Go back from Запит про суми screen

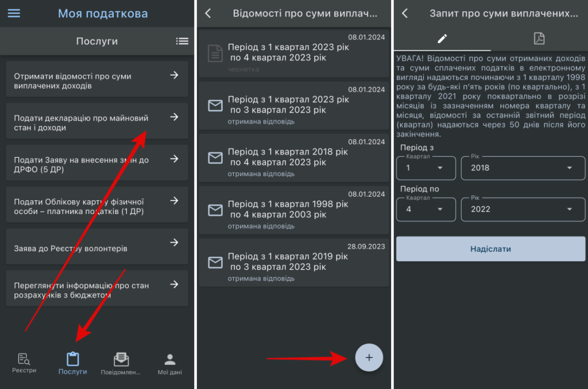405,14
